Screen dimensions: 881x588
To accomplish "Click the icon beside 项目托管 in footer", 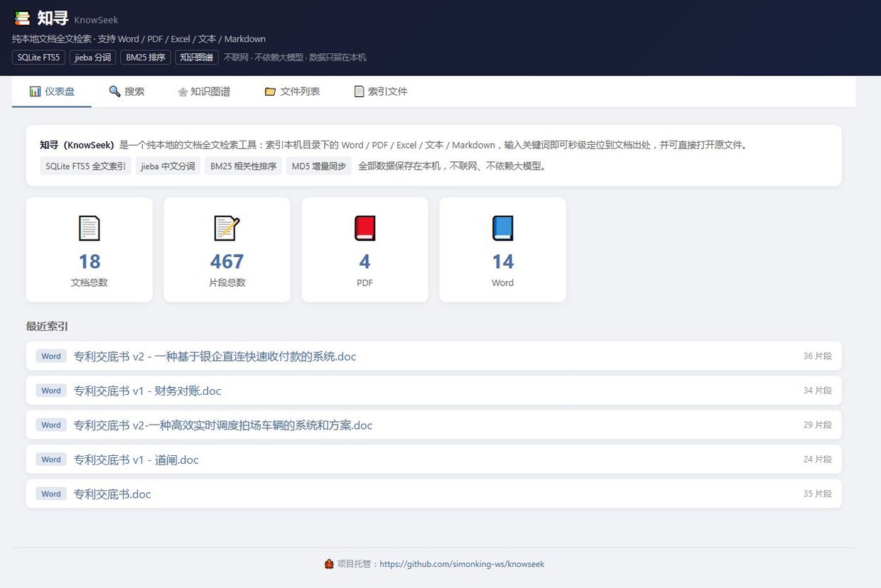I will point(329,564).
